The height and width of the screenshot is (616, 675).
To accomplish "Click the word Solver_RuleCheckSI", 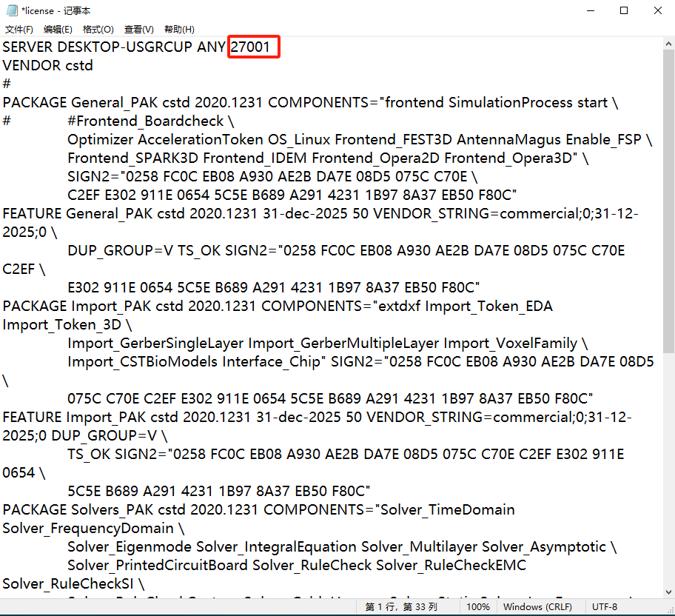I will 68,584.
